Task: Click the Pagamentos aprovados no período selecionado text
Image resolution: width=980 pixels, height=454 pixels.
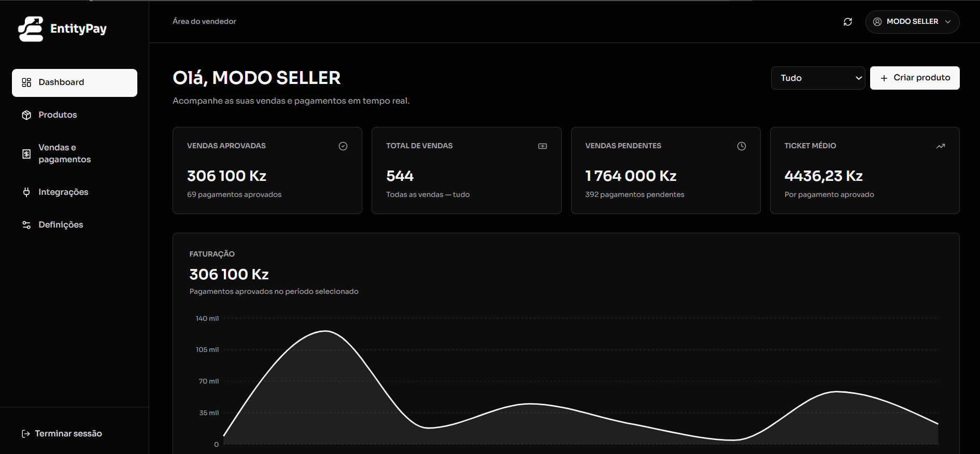Action: point(274,292)
